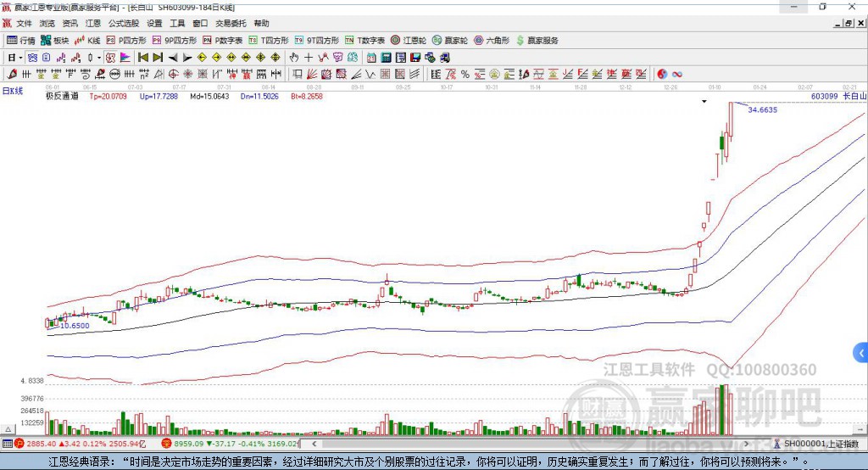Viewport: 868px width, 470px height.
Task: Open the 9P四方形 tool
Action: click(x=175, y=41)
